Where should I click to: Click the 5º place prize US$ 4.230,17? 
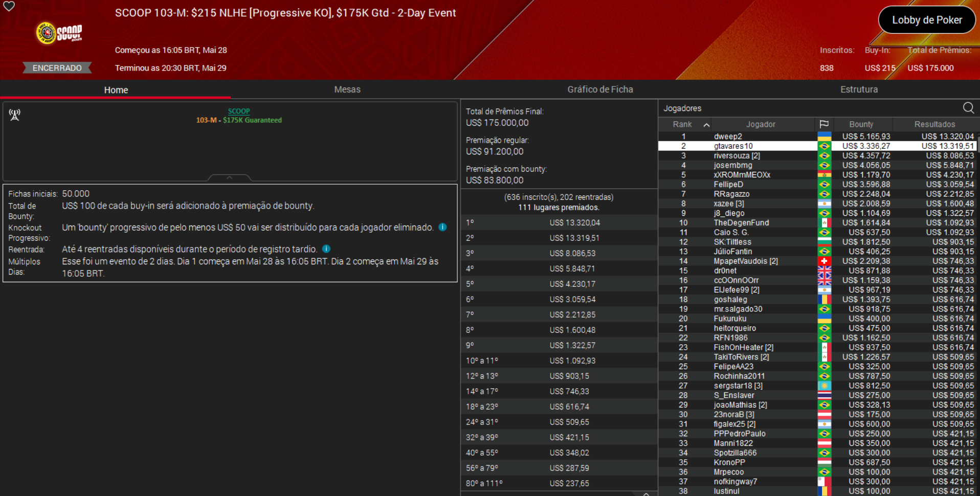(x=572, y=284)
